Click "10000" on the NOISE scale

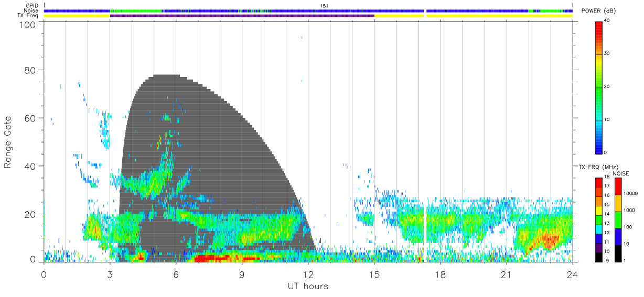(x=631, y=193)
